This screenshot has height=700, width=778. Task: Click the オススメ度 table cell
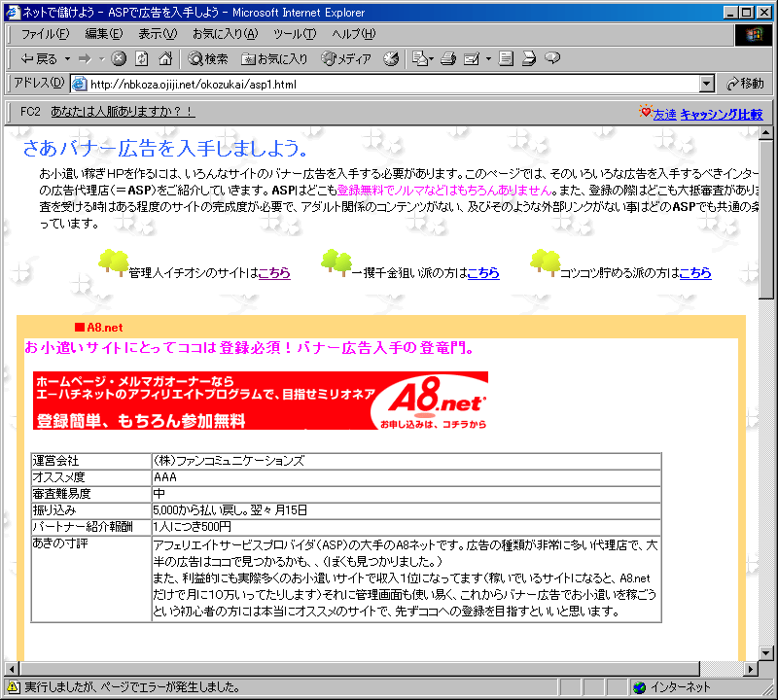[91, 477]
